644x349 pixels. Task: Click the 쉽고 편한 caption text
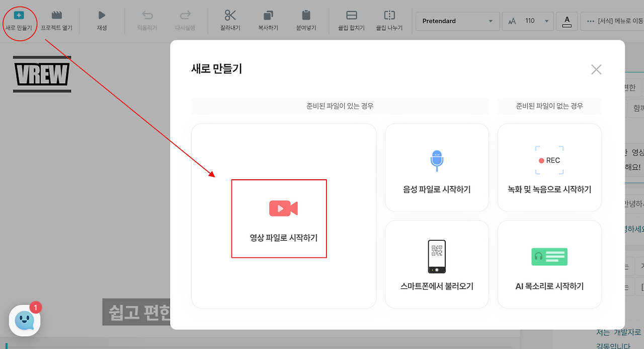(136, 312)
